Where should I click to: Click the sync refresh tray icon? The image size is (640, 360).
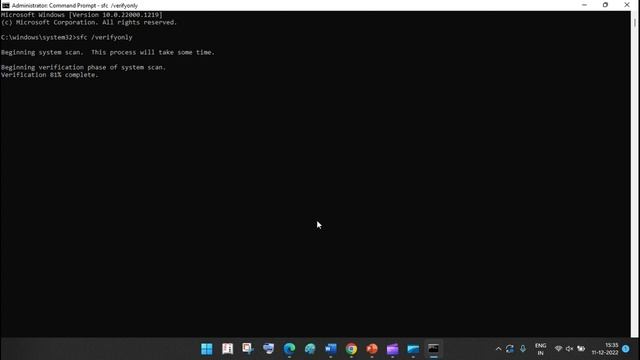[510, 349]
